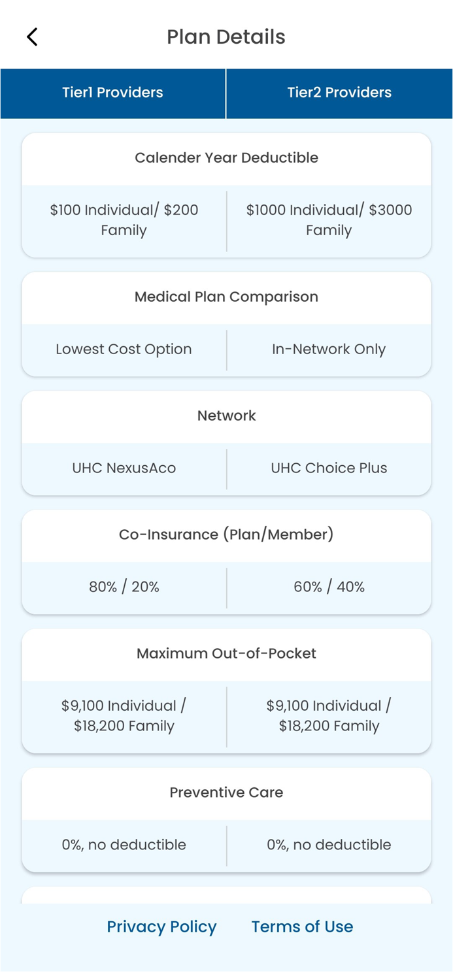The height and width of the screenshot is (980, 453).
Task: Select the Calender Year Deductible header
Action: coord(226,157)
